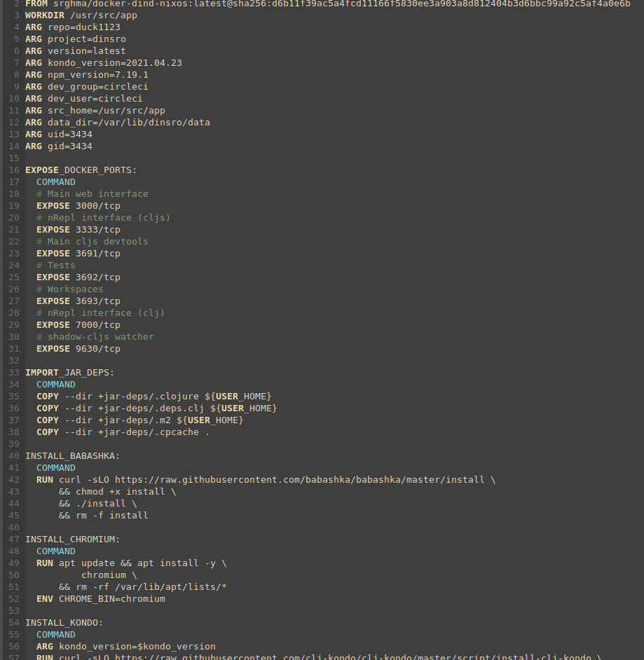
Task: Click the '# Tests' comment
Action: 56,266
